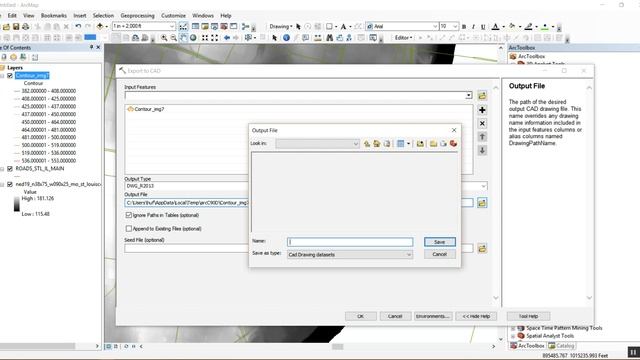Click Connect To Folder icon in Output File dialog
Viewport: 640px width, 360px height.
point(420,144)
